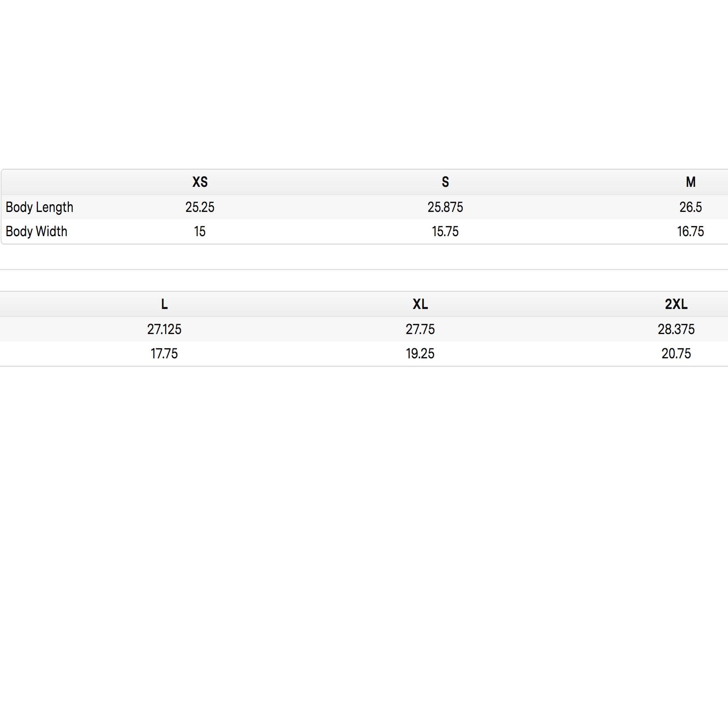This screenshot has width=728, height=728.
Task: Select the 2XL size column header
Action: click(676, 304)
